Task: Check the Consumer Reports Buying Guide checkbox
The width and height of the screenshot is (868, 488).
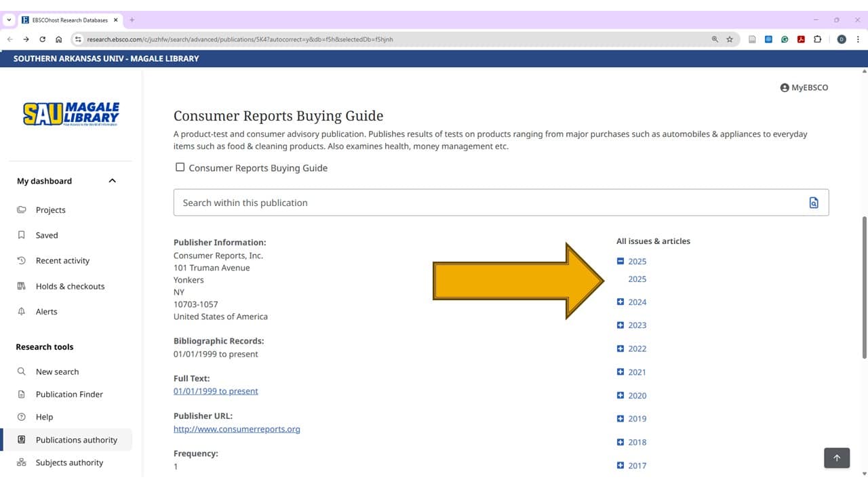Action: [x=180, y=167]
